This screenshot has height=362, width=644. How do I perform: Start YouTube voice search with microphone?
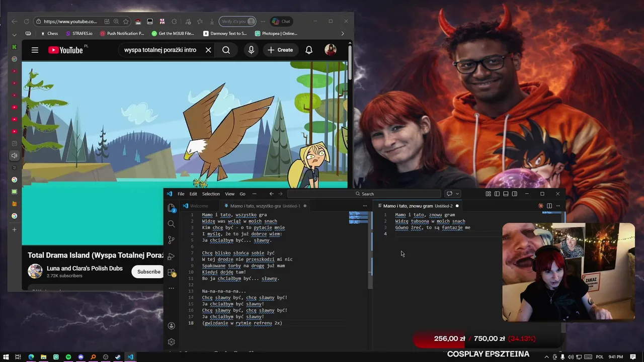(x=251, y=50)
